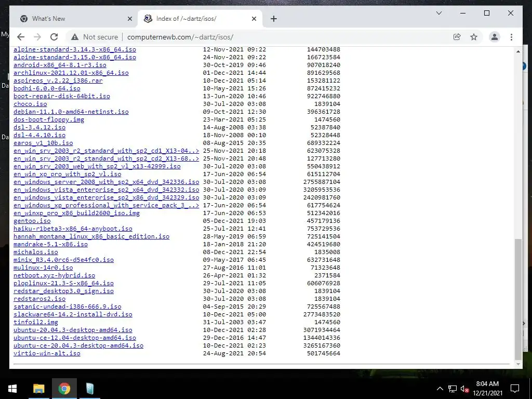Download en_windows_server_2008 x64 dvd iso
532x399 pixels.
point(106,182)
